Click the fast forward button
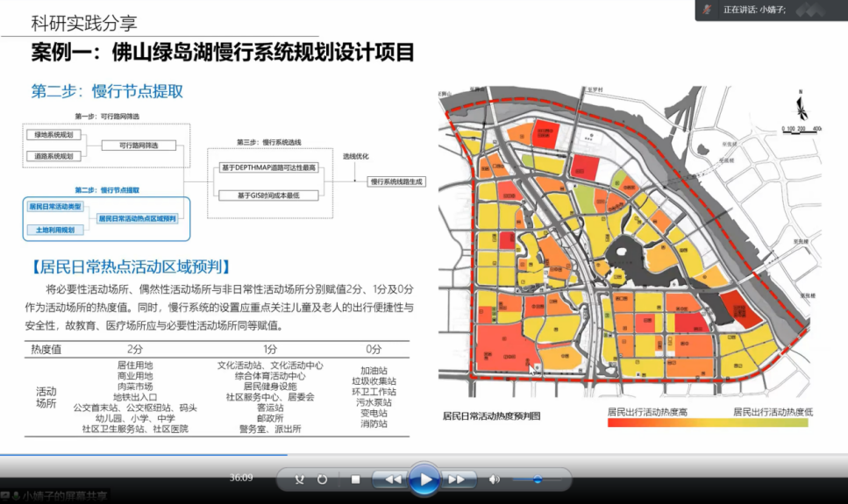The image size is (848, 504). click(457, 479)
